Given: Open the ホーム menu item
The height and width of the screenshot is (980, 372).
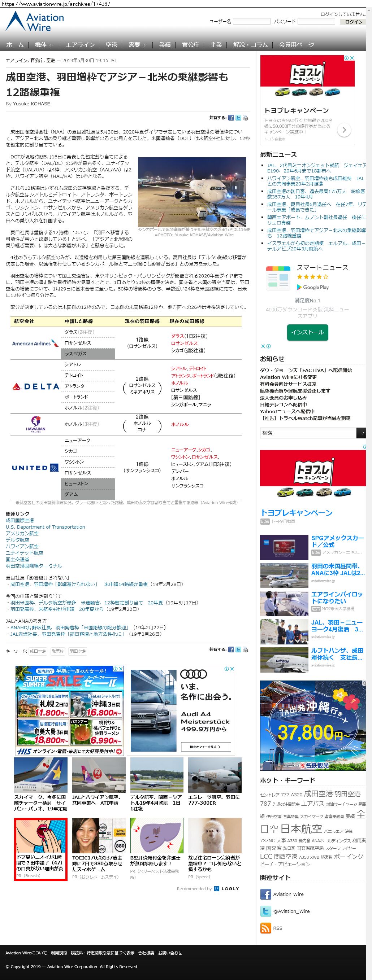Looking at the screenshot, I should click(x=15, y=45).
